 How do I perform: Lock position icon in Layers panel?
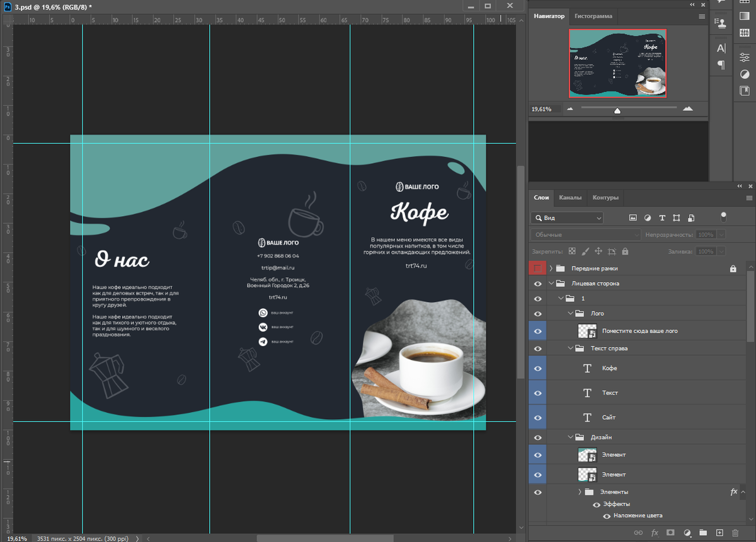598,251
